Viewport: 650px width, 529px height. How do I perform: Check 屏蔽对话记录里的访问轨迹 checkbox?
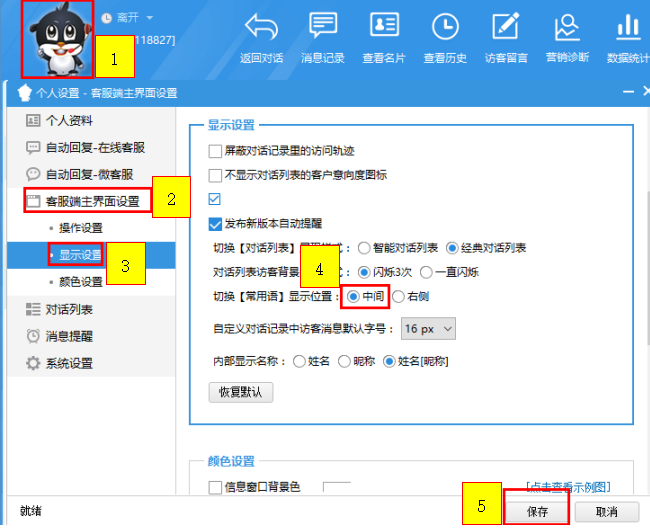pyautogui.click(x=215, y=152)
